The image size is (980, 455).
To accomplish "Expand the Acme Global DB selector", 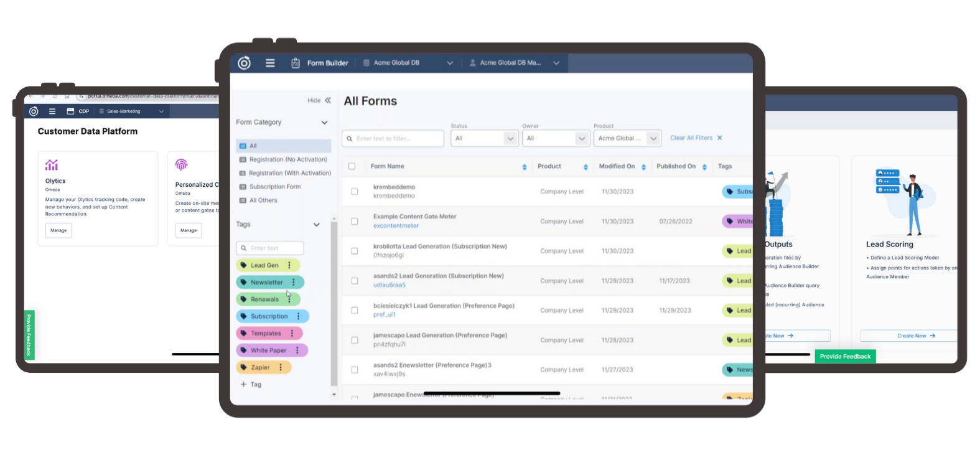I will click(x=450, y=63).
